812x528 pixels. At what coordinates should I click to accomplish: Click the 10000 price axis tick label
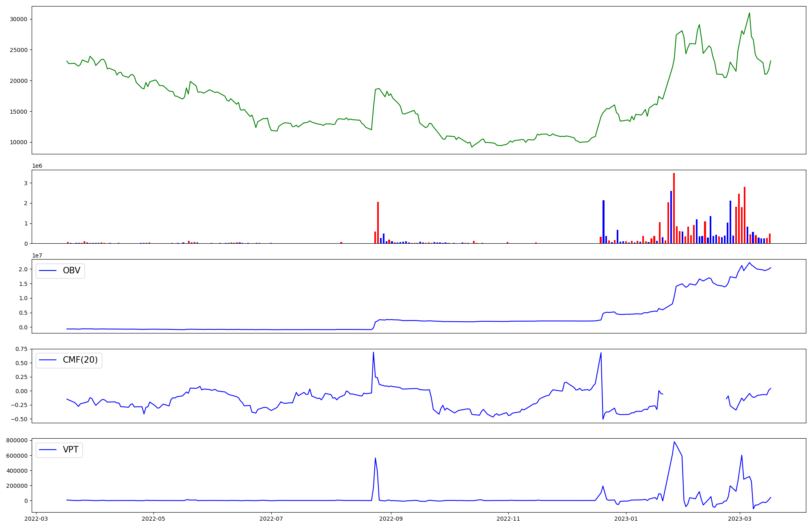(x=18, y=142)
